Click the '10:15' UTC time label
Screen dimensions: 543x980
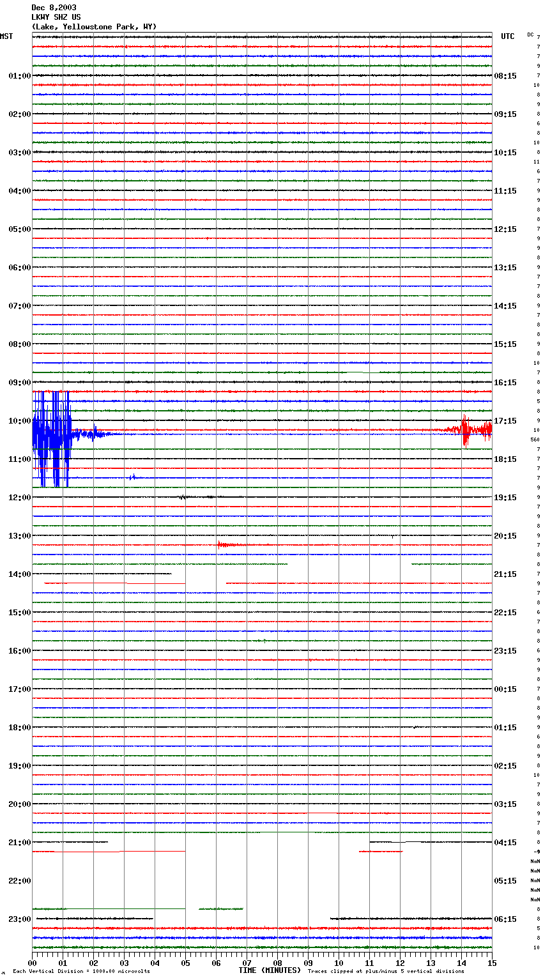505,153
